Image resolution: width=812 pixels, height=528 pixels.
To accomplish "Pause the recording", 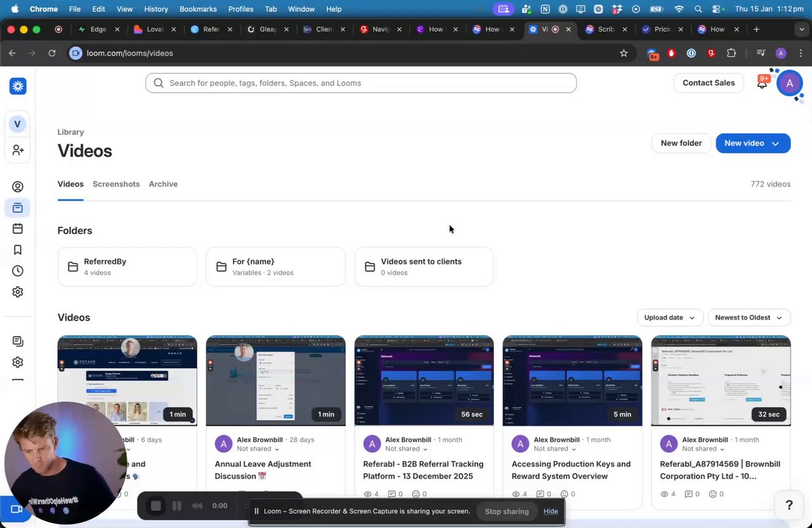I will 177,506.
